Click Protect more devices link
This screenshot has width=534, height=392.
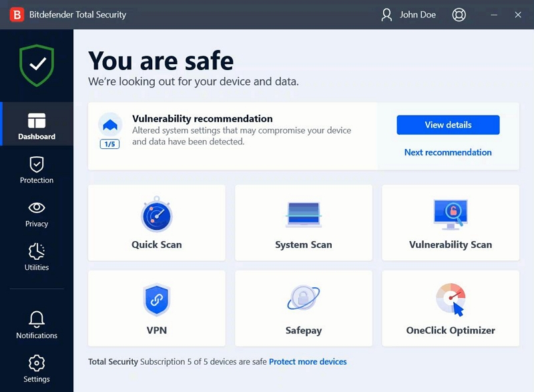point(308,362)
